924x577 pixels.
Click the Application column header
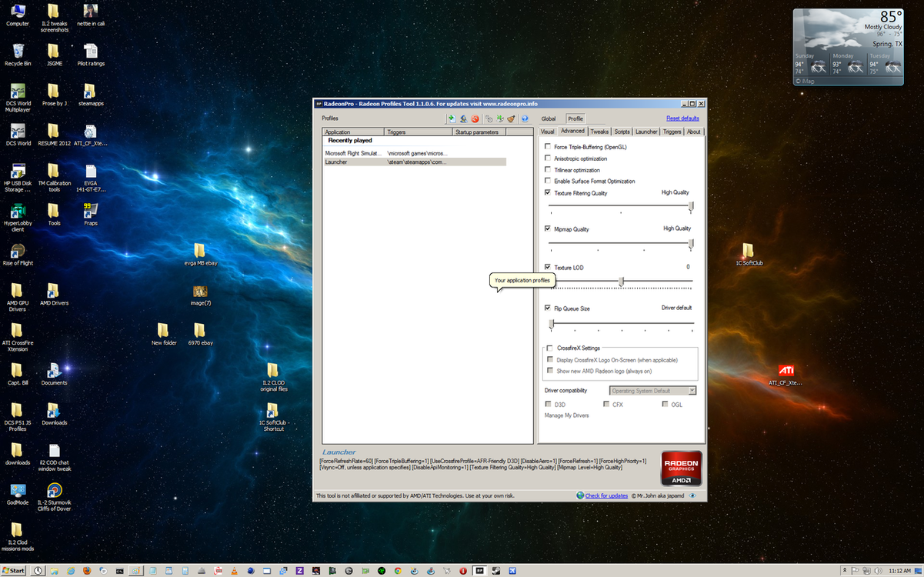click(353, 132)
